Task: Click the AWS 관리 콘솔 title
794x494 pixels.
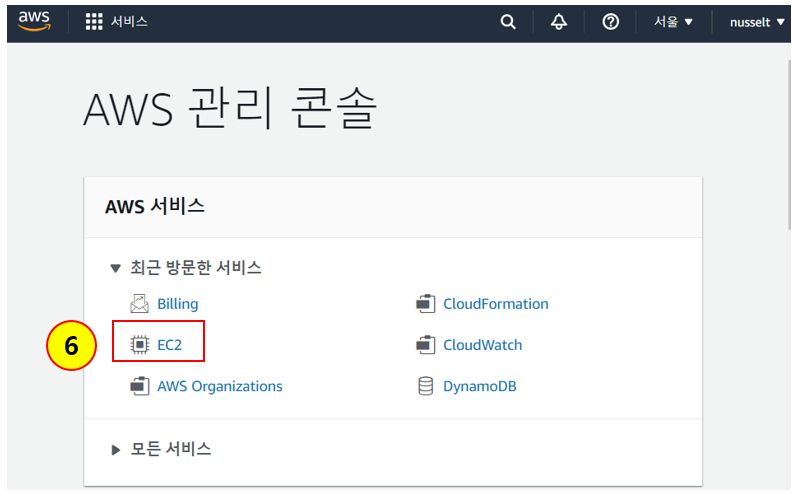Action: [230, 108]
